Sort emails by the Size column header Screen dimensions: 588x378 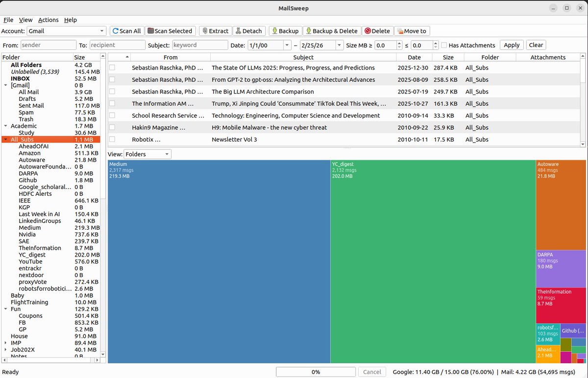(448, 57)
